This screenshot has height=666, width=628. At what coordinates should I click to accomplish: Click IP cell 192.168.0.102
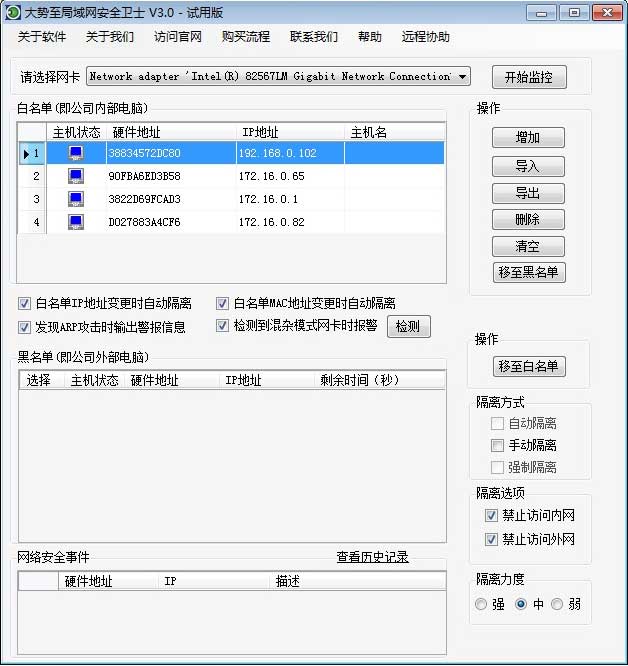pyautogui.click(x=290, y=153)
